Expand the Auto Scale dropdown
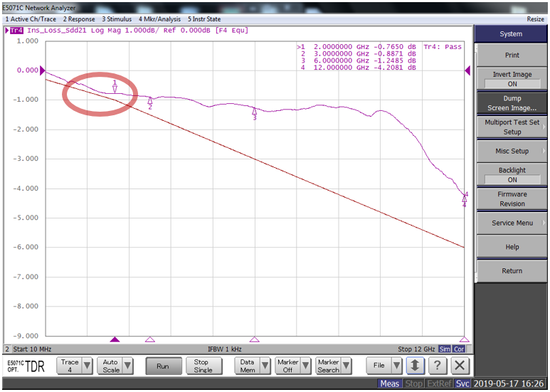The image size is (550, 392). coord(116,366)
